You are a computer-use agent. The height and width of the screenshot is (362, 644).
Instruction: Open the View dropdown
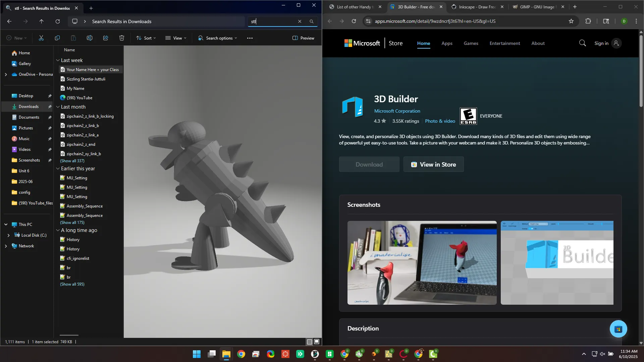176,38
